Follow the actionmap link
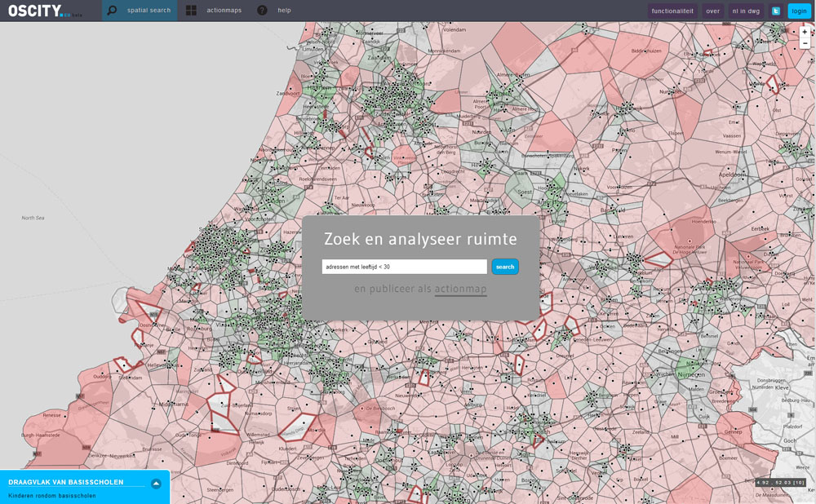816x504 pixels. 460,289
